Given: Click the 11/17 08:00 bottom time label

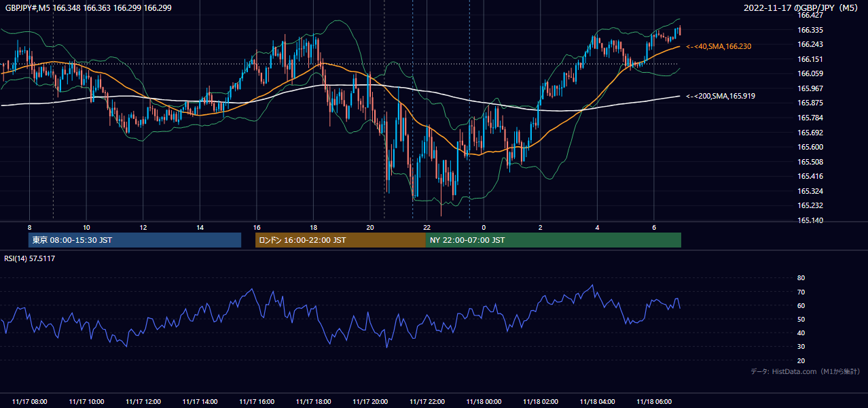Looking at the screenshot, I should click(29, 402).
